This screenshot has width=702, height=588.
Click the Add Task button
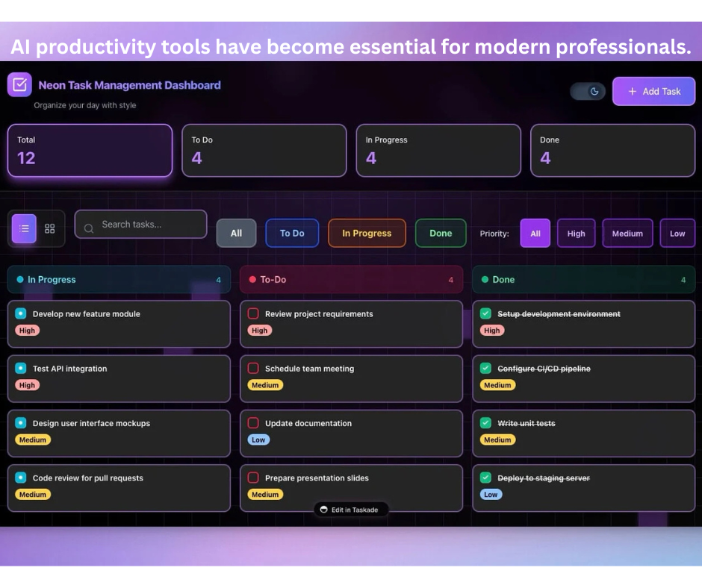point(653,91)
